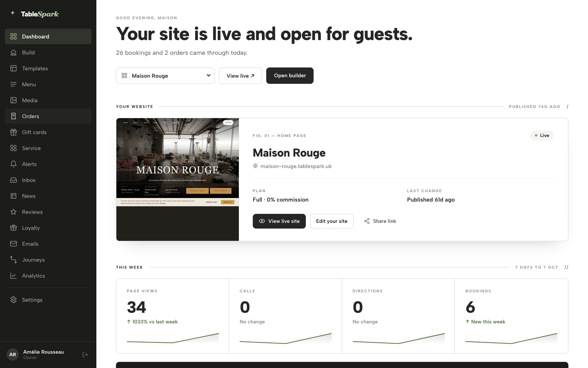
Task: Click the "PUBLISHED 76D AGO" label
Action: coord(535,107)
